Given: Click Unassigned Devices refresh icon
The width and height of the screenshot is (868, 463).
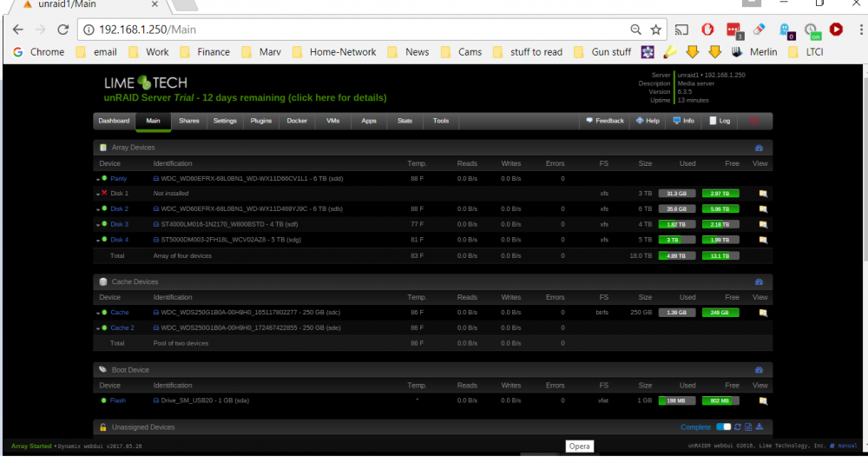Looking at the screenshot, I should click(x=737, y=427).
